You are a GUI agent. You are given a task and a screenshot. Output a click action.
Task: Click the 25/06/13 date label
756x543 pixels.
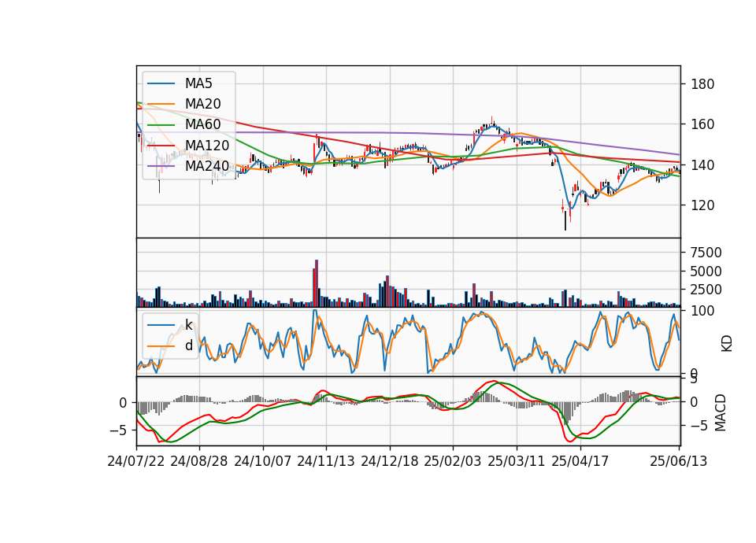coord(678,461)
